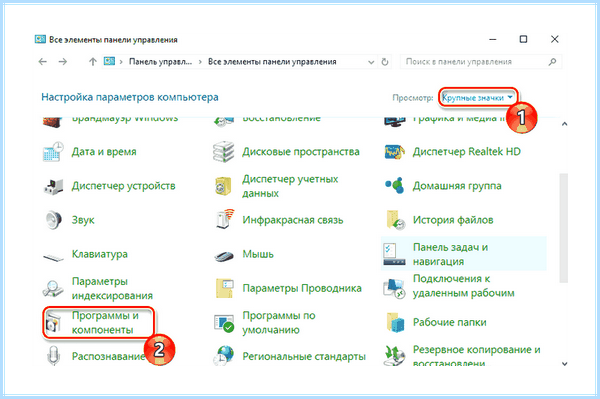Open the Date and Time icon

pos(53,152)
